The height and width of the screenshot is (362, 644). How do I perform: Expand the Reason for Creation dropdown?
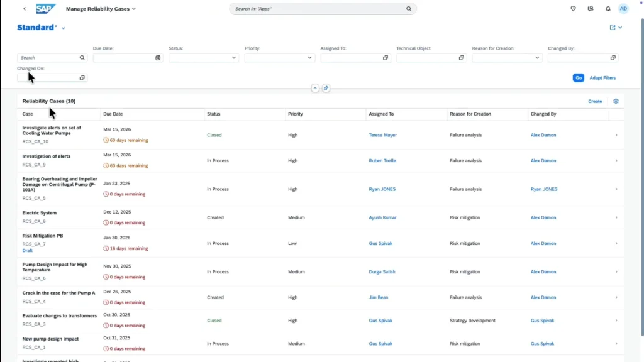pyautogui.click(x=537, y=58)
